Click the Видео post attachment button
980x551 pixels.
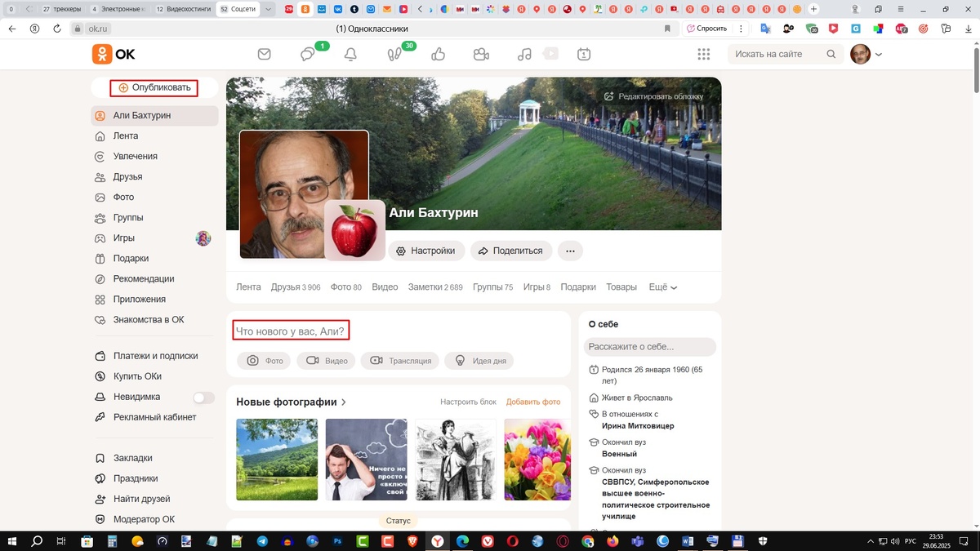[326, 361]
